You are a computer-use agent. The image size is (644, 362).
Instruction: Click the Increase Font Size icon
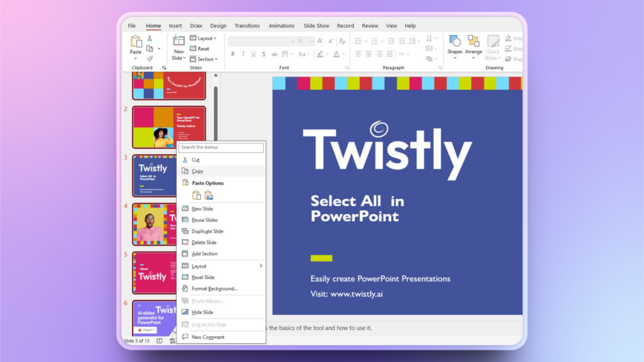(x=320, y=41)
